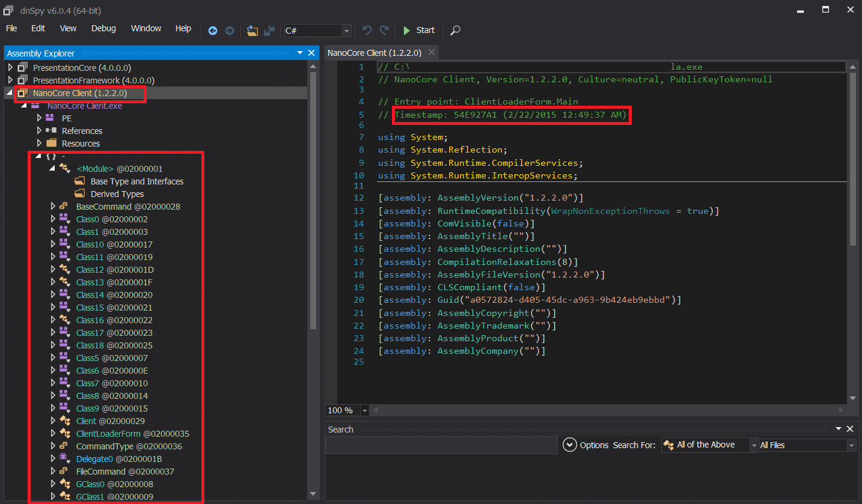Select <Module> @02000001 class
Image resolution: width=862 pixels, height=504 pixels.
[x=120, y=169]
